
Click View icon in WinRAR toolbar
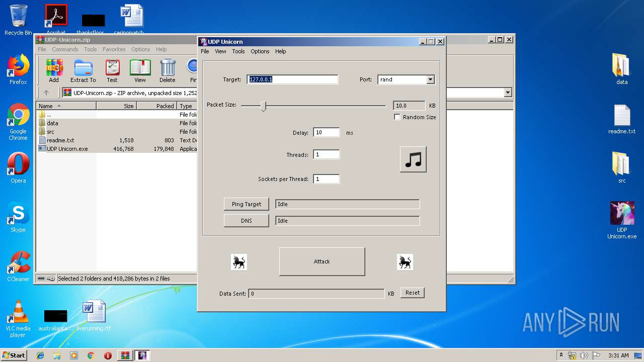(x=140, y=70)
